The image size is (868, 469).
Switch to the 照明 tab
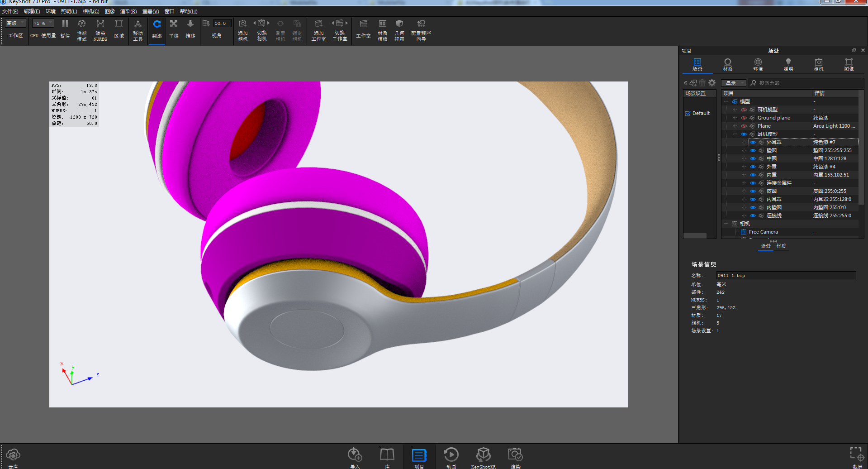[x=788, y=65]
